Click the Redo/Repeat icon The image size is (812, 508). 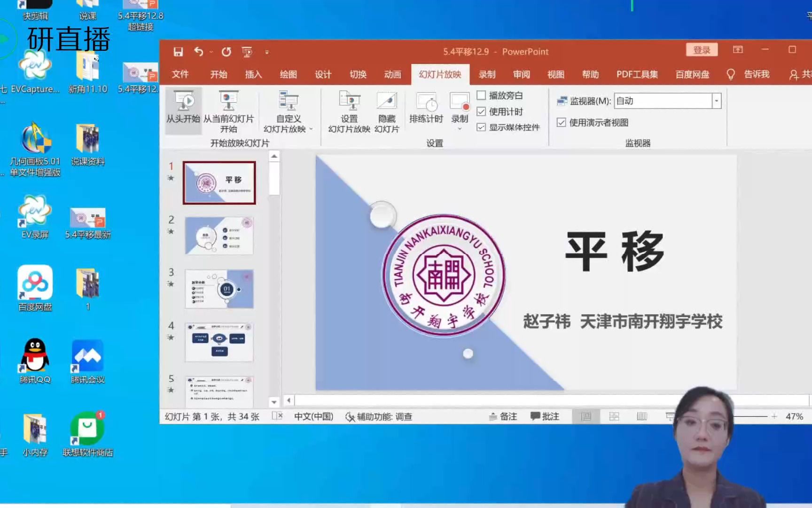[x=226, y=52]
